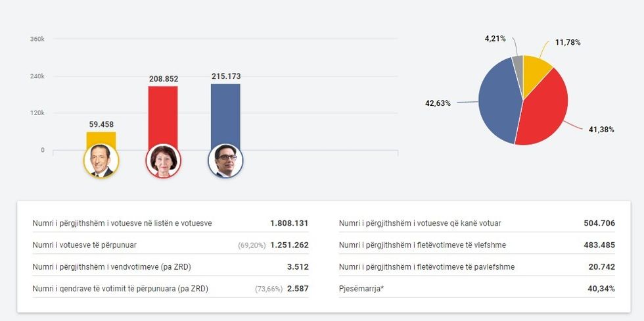This screenshot has width=644, height=321.
Task: Click the total registered voters value 1.808.131
Action: click(x=289, y=224)
